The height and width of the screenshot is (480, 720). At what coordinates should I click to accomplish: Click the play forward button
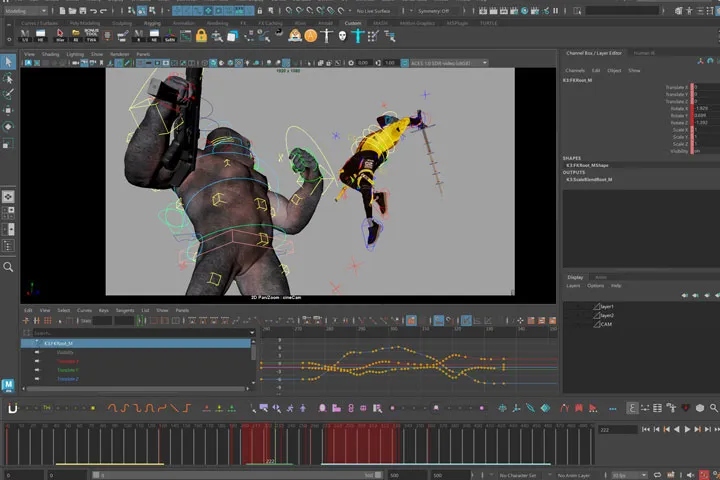point(687,429)
